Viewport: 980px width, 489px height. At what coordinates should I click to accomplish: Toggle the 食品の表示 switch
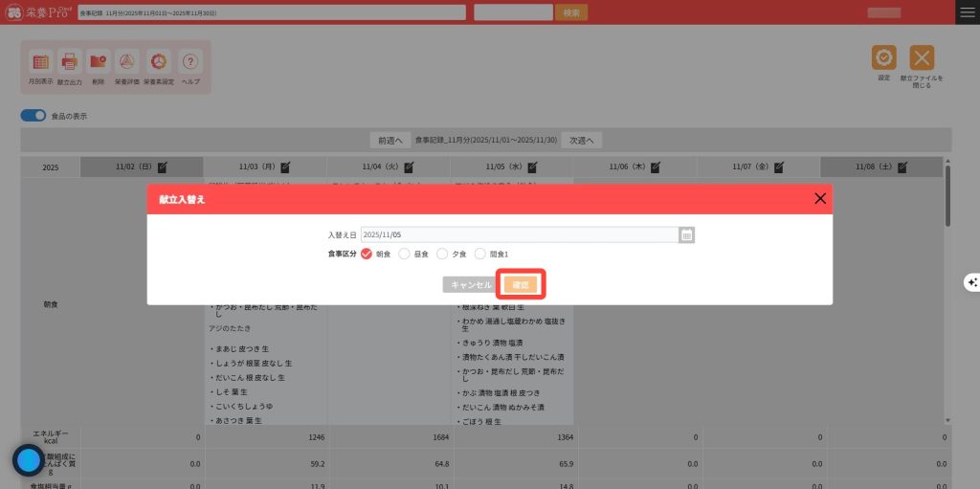coord(33,116)
